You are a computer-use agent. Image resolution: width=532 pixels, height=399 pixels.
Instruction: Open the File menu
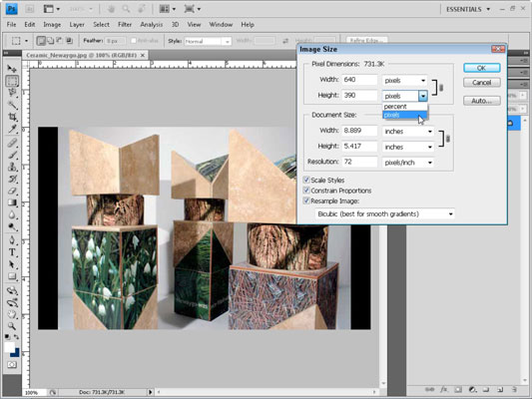(x=11, y=24)
